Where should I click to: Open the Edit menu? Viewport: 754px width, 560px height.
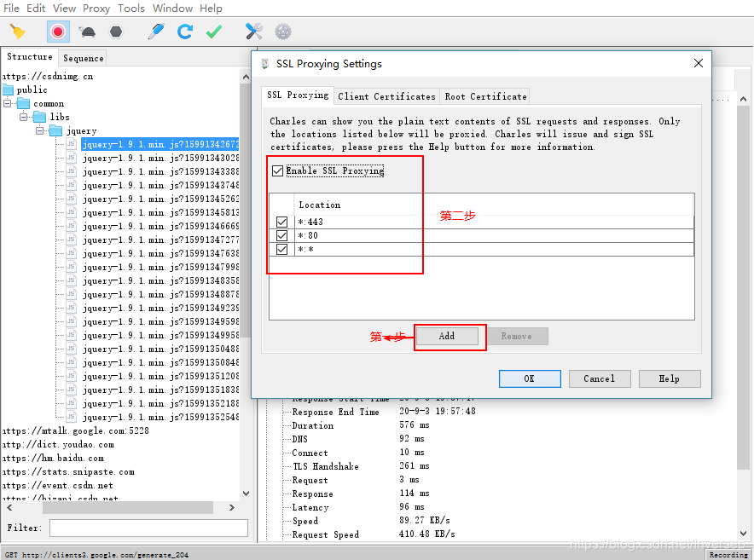point(36,9)
